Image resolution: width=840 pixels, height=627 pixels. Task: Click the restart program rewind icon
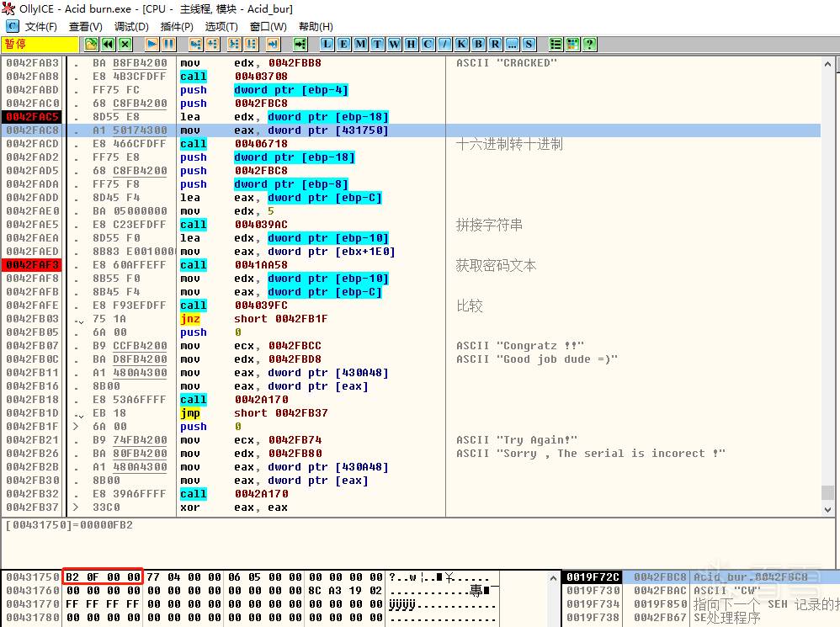click(x=109, y=45)
